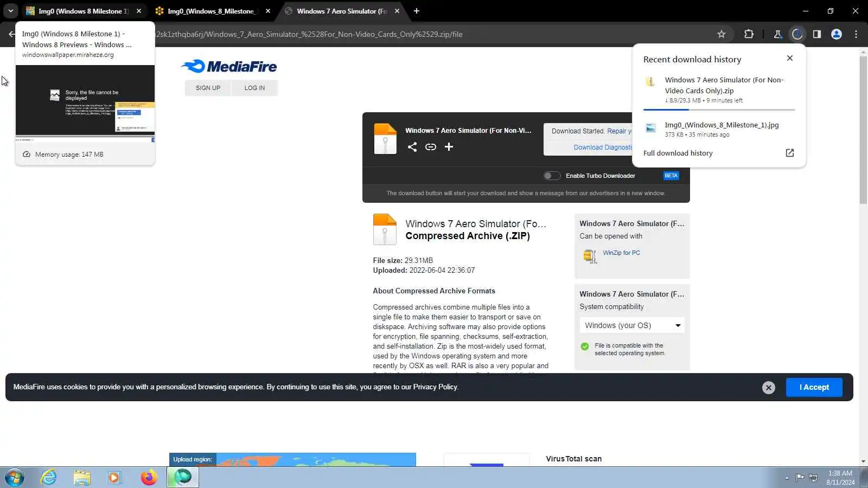Click the downloads progress icon in toolbar
Viewport: 868px width, 488px height.
click(797, 34)
